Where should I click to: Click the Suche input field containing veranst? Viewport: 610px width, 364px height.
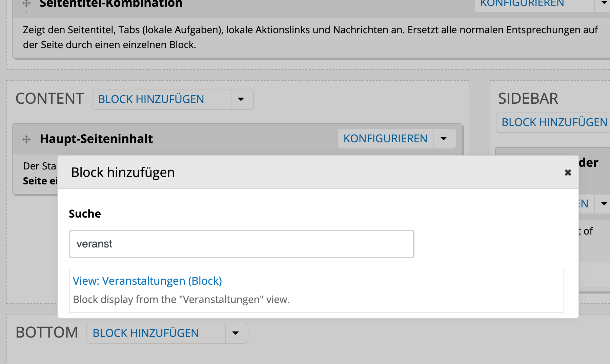(x=241, y=244)
